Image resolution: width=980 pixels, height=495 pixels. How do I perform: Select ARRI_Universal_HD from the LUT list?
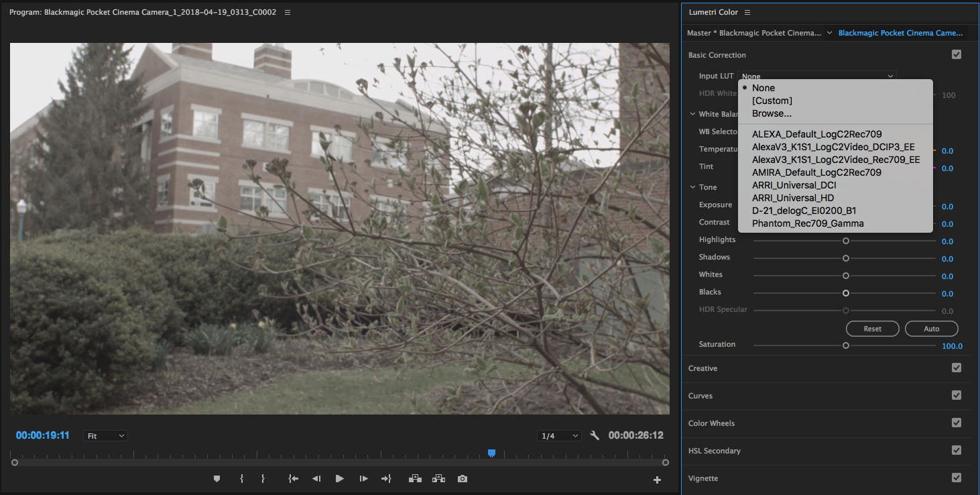pos(793,197)
